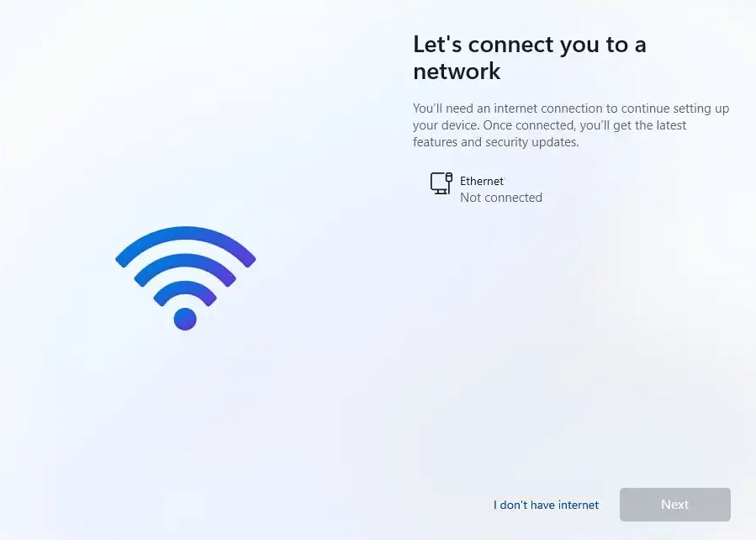Click the outermost arc of the Wi-Fi symbol
The image size is (756, 540).
click(185, 241)
